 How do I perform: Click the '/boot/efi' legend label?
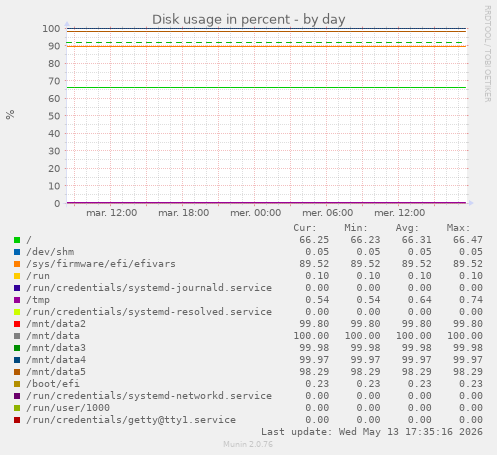53,384
